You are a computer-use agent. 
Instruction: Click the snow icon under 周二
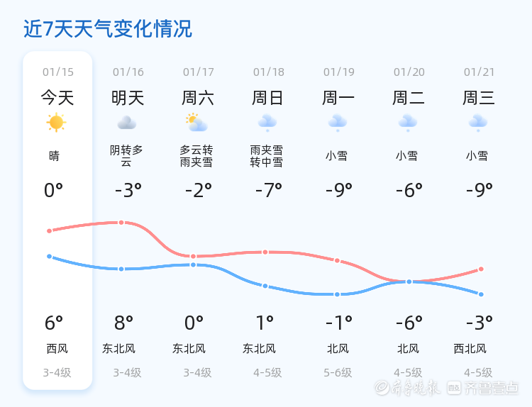408,123
